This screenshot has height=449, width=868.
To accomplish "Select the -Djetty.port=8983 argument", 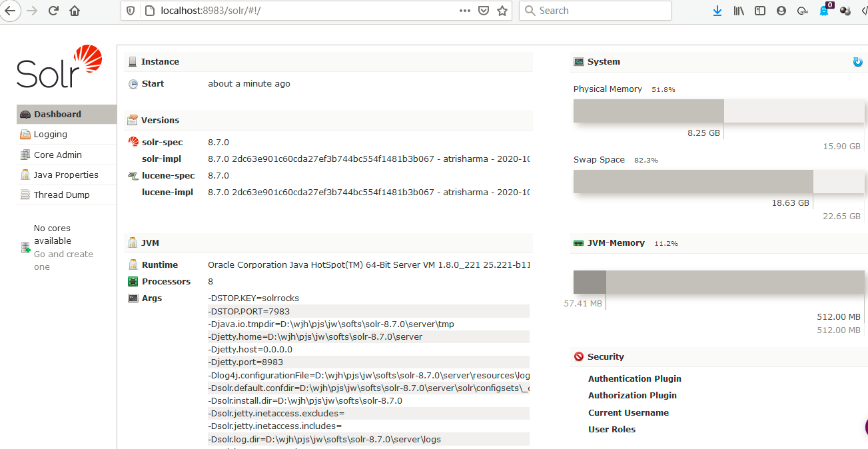I will tap(246, 362).
